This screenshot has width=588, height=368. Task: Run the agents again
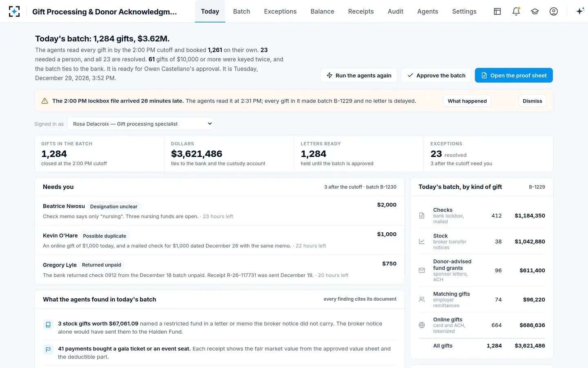[x=359, y=75]
